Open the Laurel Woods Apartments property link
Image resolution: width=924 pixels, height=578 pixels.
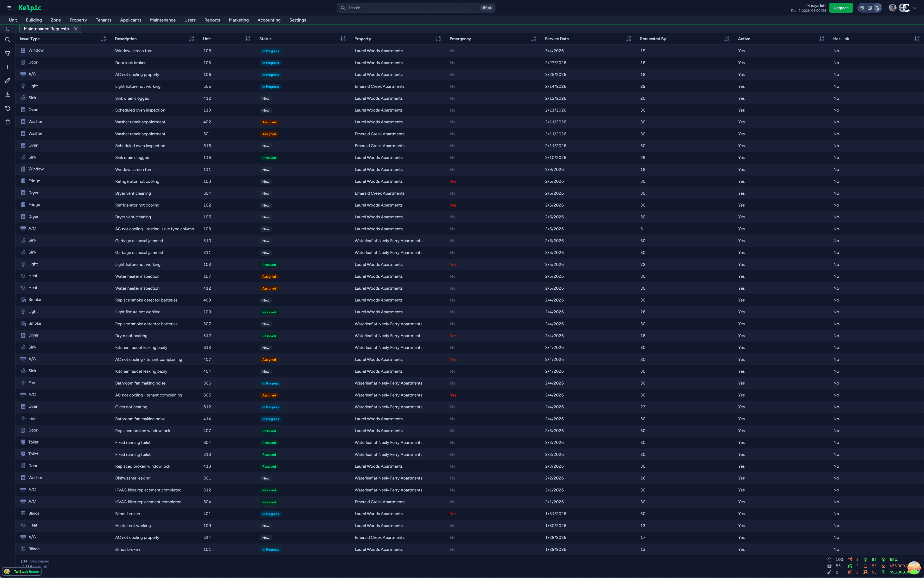tap(378, 51)
